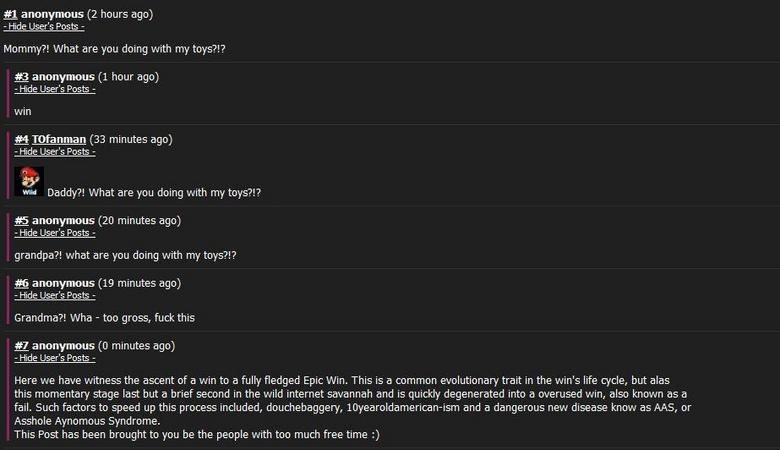Hide User's Posts under post #3

[x=55, y=89]
